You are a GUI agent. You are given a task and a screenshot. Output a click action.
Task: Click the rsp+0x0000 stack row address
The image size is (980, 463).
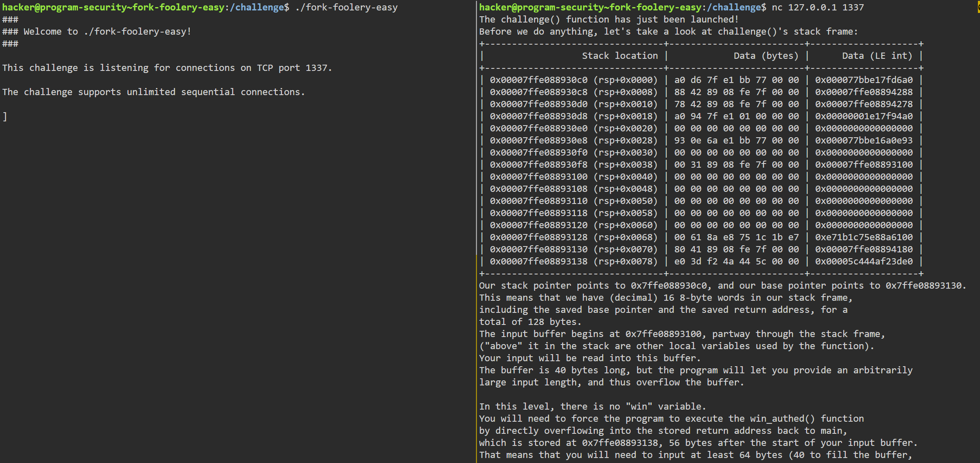click(x=573, y=80)
